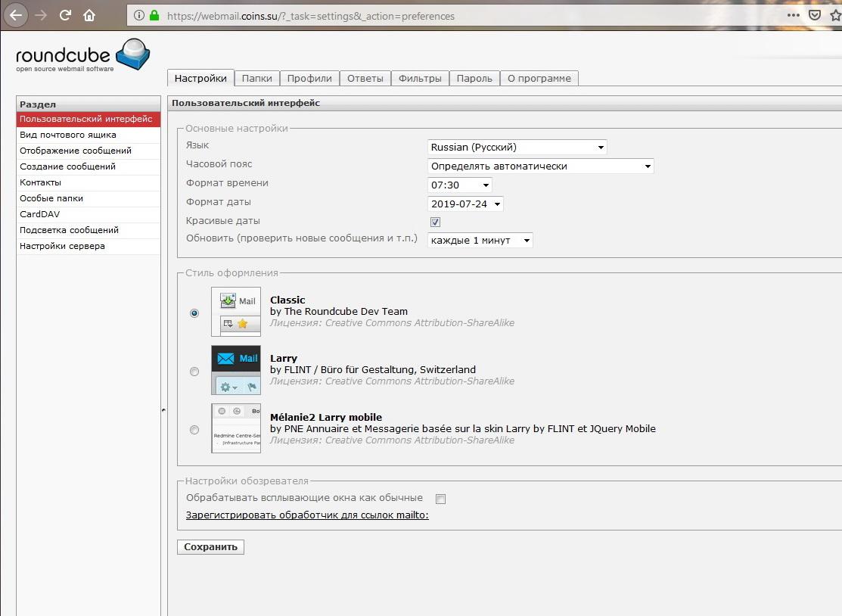Click the Раздел column header
The image size is (842, 616).
click(x=89, y=104)
